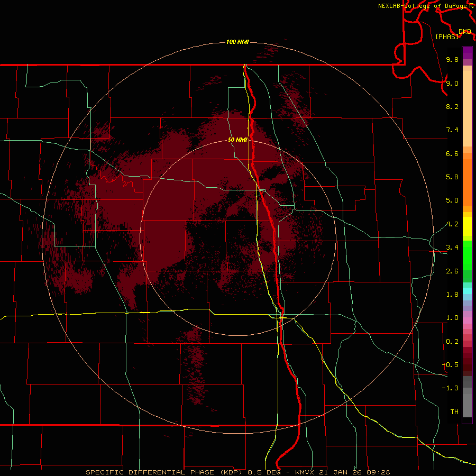Image resolution: width=476 pixels, height=476 pixels.
Task: Click the 7.4 legend value
Action: coord(452,130)
